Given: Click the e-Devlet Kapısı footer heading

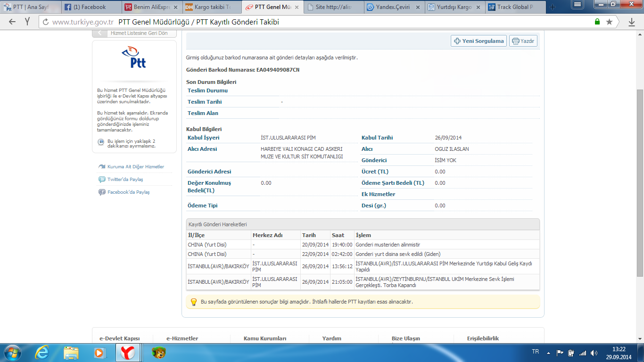Looking at the screenshot, I should coord(119,338).
